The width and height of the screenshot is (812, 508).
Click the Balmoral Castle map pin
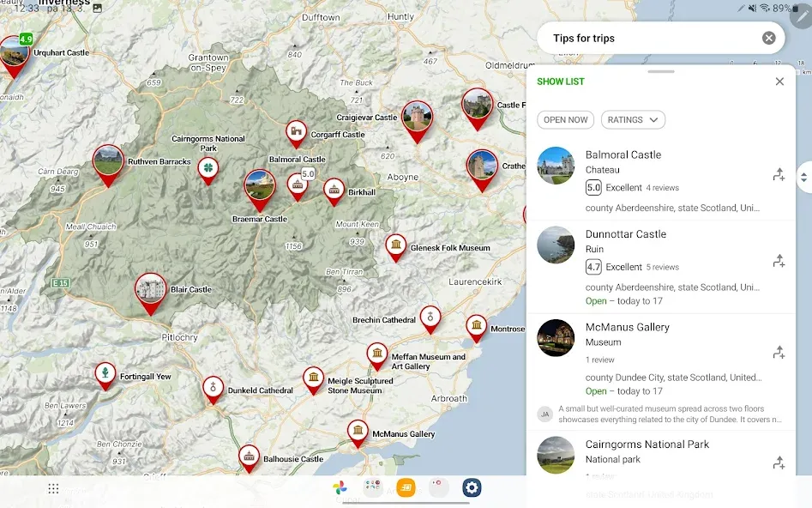pos(298,186)
